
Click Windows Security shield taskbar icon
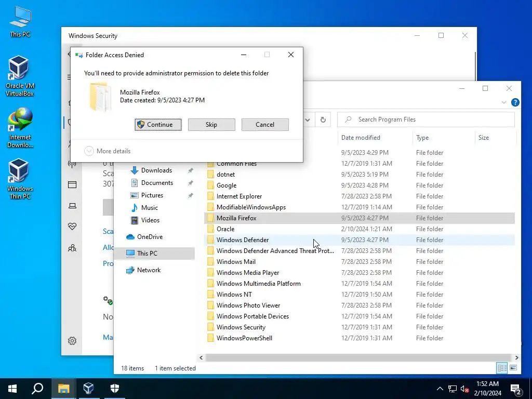click(115, 389)
